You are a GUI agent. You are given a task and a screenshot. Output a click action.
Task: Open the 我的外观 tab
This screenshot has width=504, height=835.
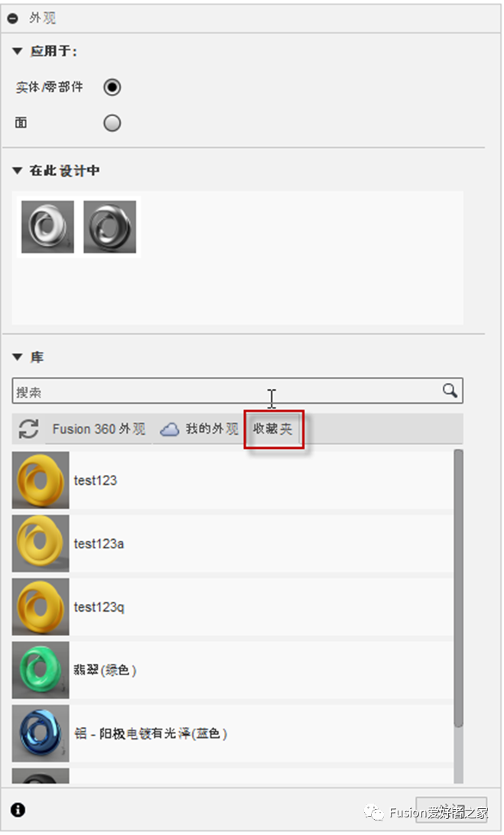212,429
